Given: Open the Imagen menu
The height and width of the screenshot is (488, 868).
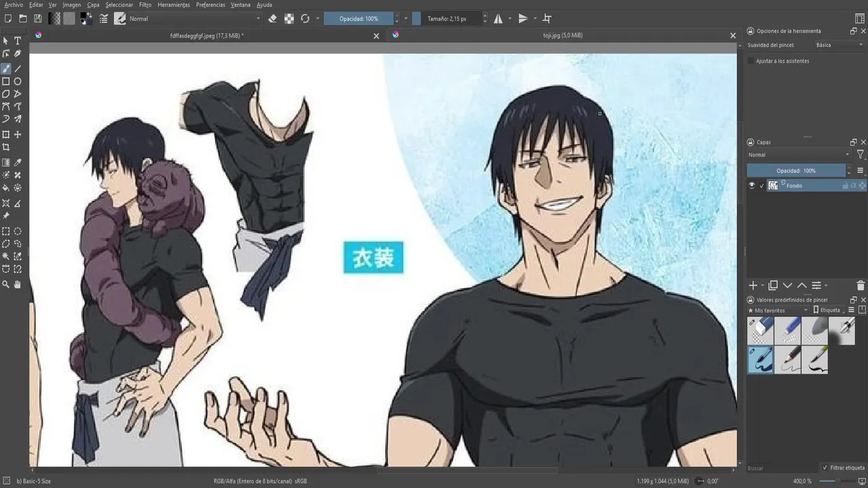Looking at the screenshot, I should (x=71, y=5).
